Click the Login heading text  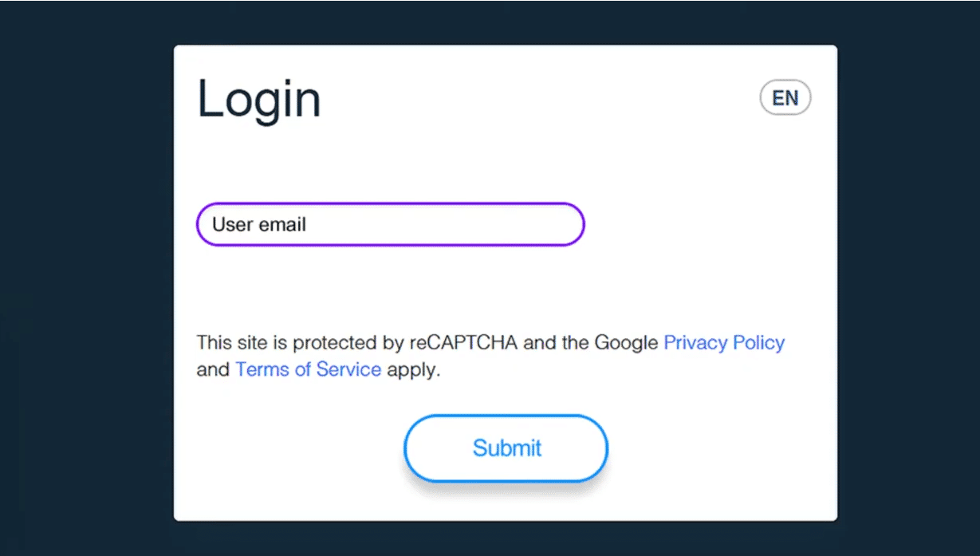[x=259, y=100]
